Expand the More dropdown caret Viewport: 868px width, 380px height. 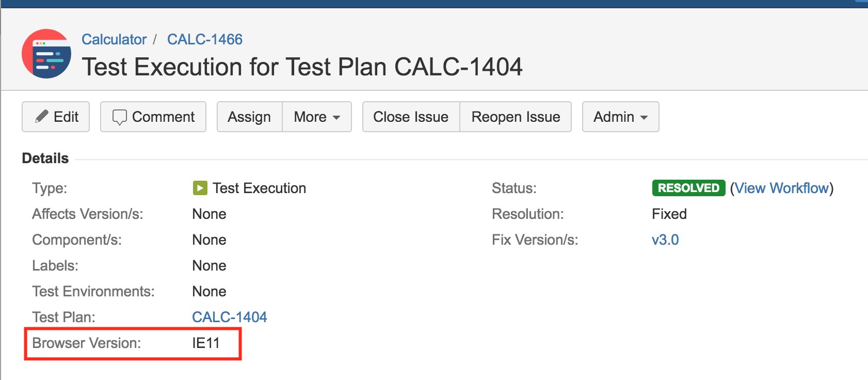coord(336,118)
